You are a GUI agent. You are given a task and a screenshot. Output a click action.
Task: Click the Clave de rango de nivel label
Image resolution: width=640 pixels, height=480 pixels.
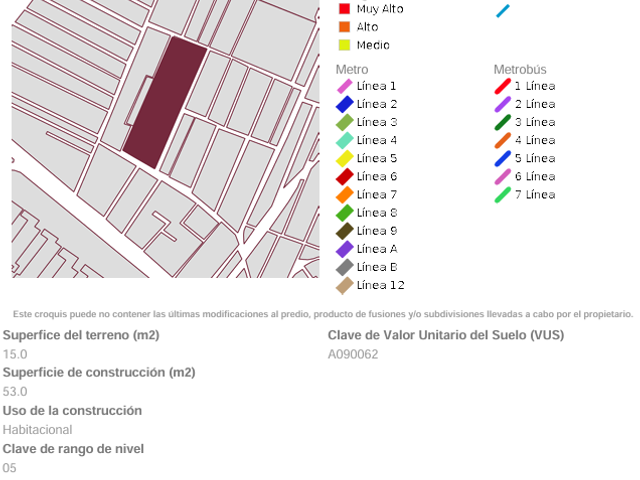point(73,449)
